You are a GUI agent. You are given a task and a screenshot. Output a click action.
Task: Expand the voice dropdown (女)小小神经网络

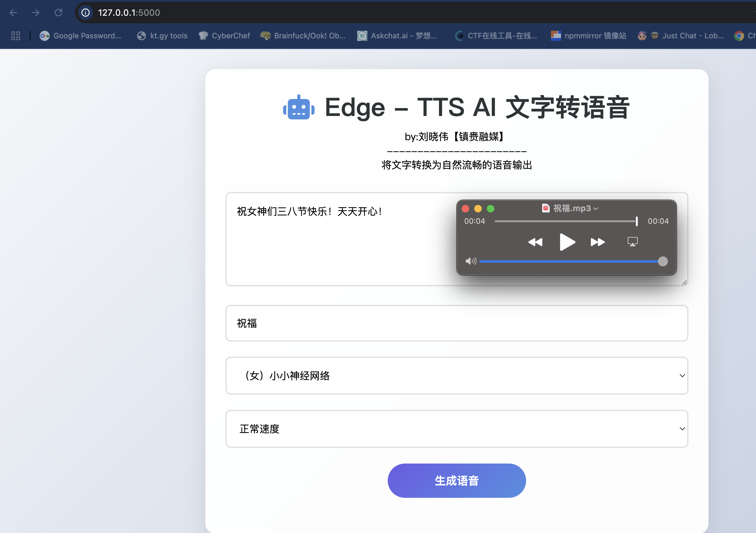(x=456, y=376)
